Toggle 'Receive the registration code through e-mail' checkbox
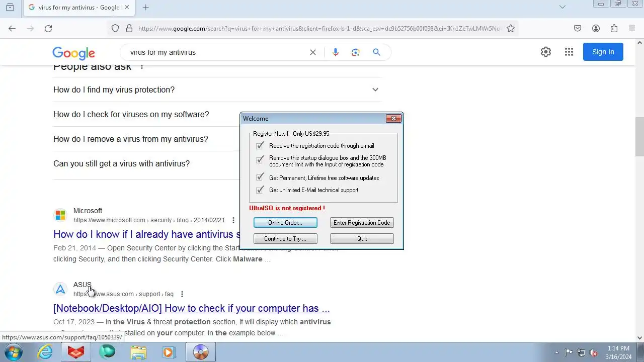This screenshot has width=644, height=362. (x=260, y=146)
